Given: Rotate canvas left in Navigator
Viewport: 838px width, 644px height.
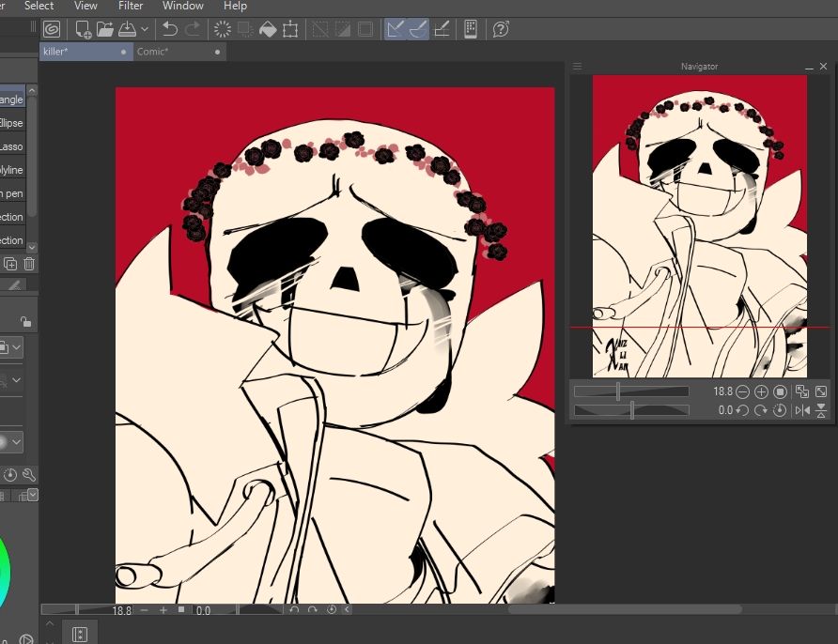Looking at the screenshot, I should 742,410.
